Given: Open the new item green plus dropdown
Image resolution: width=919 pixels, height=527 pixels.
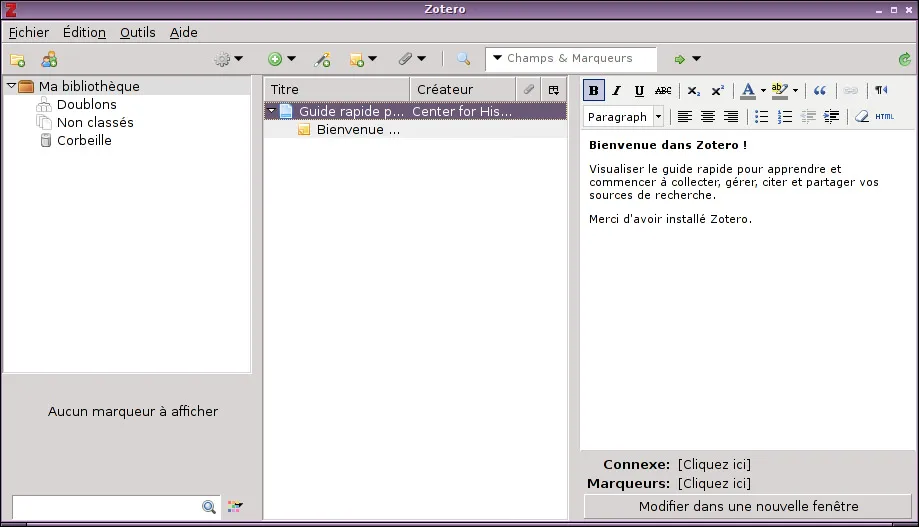Looking at the screenshot, I should click(282, 60).
